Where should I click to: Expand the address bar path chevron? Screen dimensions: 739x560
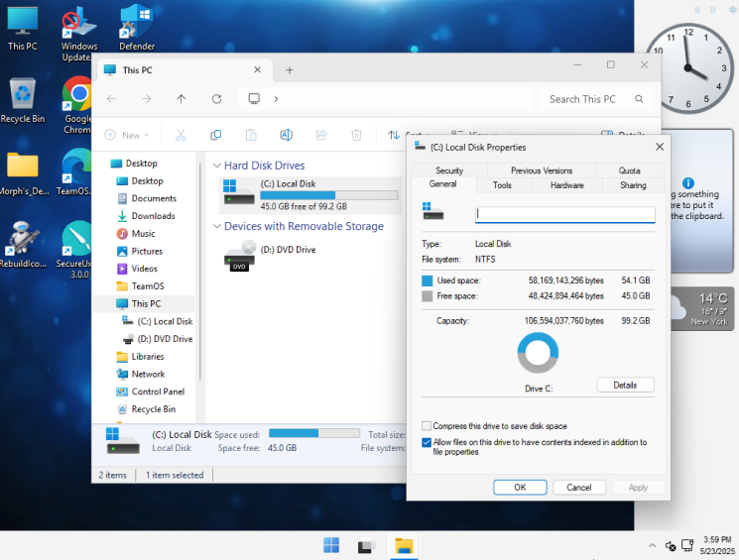tap(276, 99)
